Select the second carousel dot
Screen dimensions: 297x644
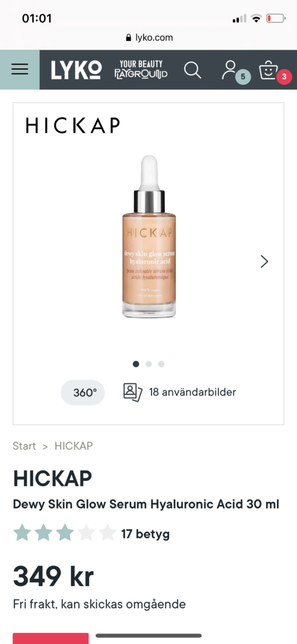[148, 364]
